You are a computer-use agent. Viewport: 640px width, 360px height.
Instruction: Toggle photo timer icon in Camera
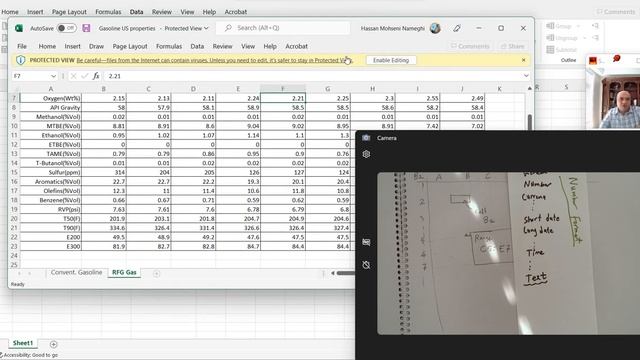366,265
